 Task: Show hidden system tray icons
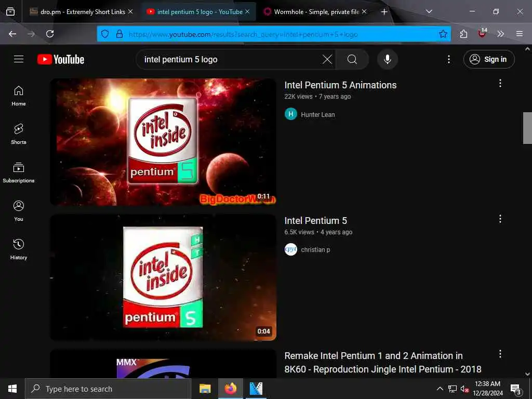tap(440, 389)
